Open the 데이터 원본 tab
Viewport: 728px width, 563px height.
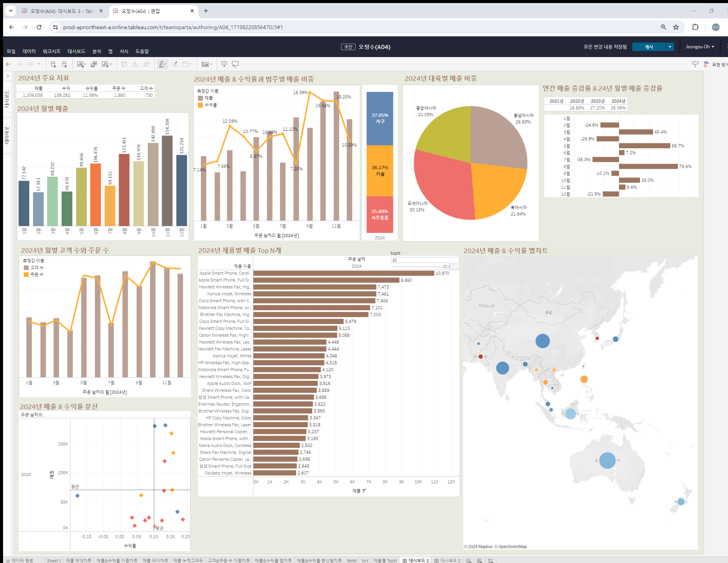[x=20, y=560]
